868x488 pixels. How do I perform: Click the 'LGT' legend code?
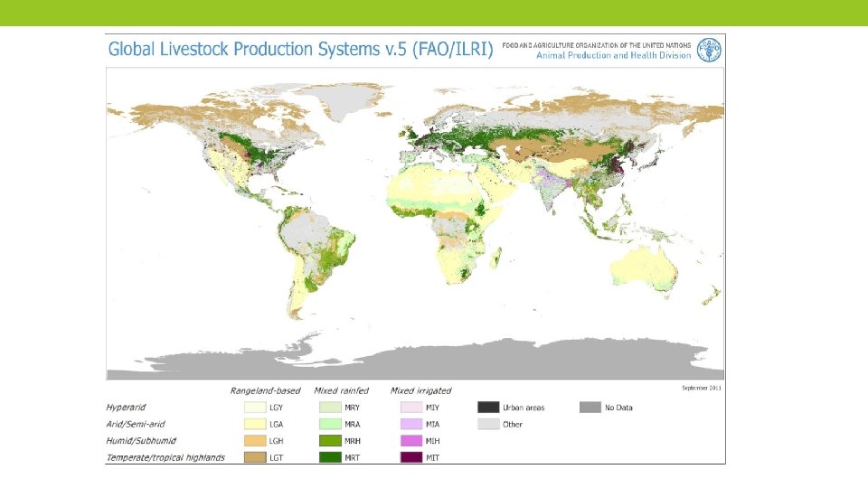(x=277, y=457)
